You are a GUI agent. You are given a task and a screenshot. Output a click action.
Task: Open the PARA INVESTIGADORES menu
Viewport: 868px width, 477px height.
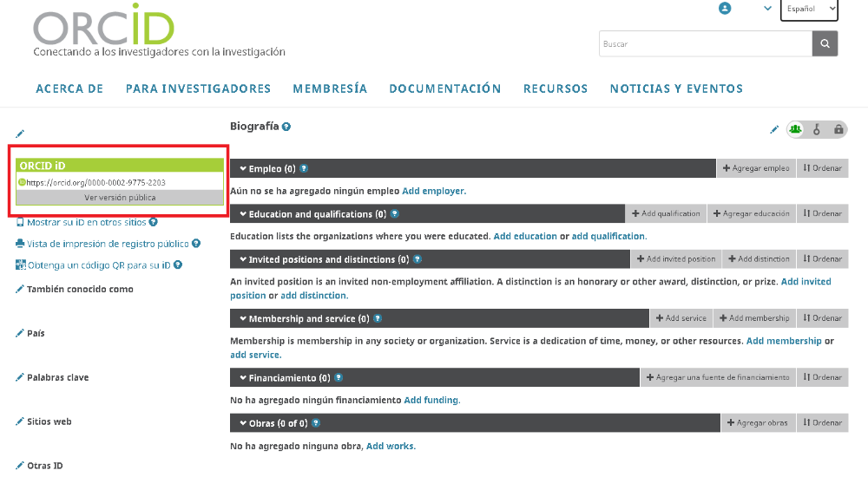click(198, 88)
